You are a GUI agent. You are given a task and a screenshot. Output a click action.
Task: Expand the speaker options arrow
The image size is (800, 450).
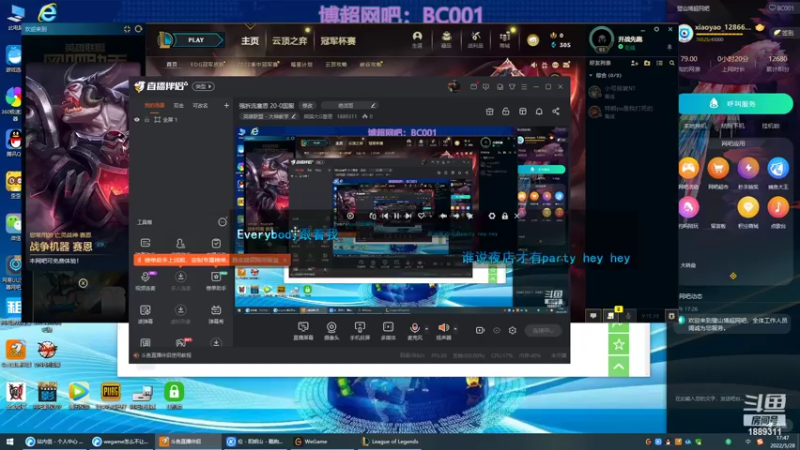[x=455, y=329]
